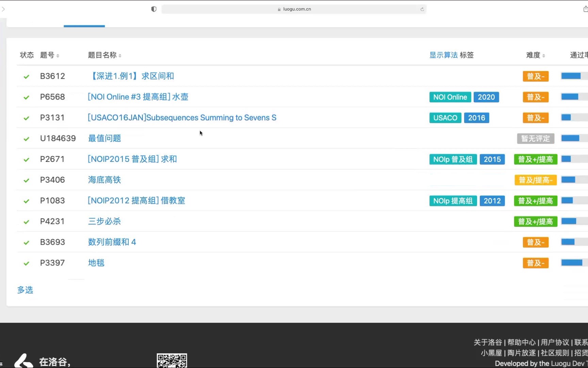The width and height of the screenshot is (588, 368).
Task: Click 普及- difficulty badge for B3612
Action: tap(536, 76)
